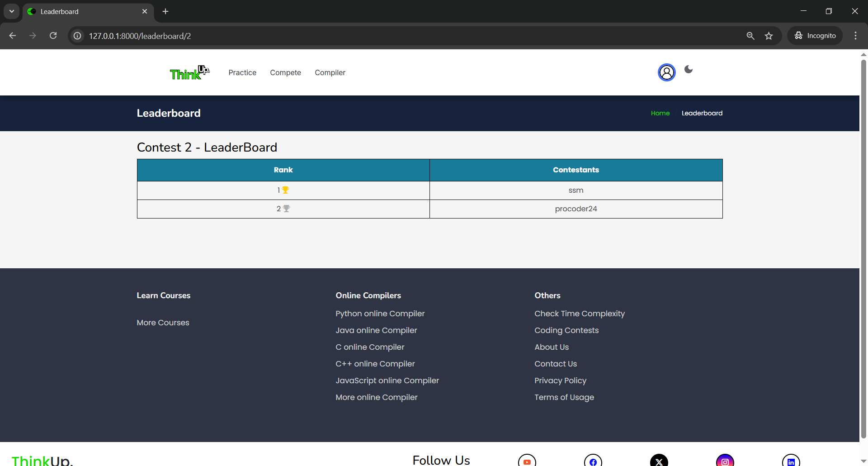Go to the Compete menu item
Screen dimensions: 868x466
pos(285,72)
